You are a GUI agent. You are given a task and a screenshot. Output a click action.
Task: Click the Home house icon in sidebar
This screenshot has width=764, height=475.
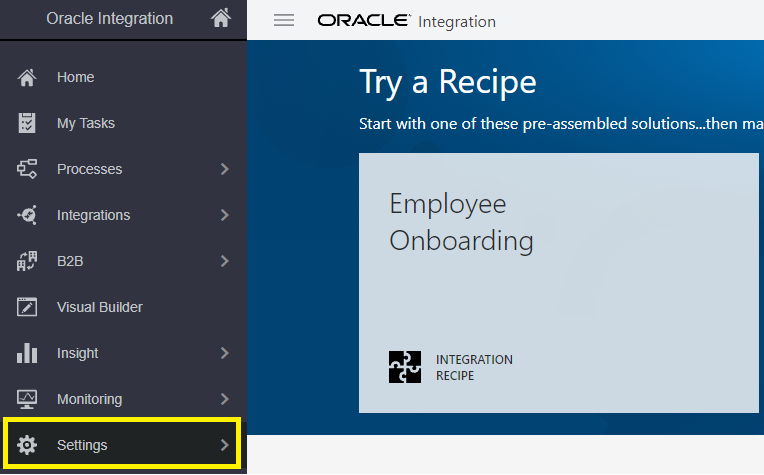(x=28, y=77)
